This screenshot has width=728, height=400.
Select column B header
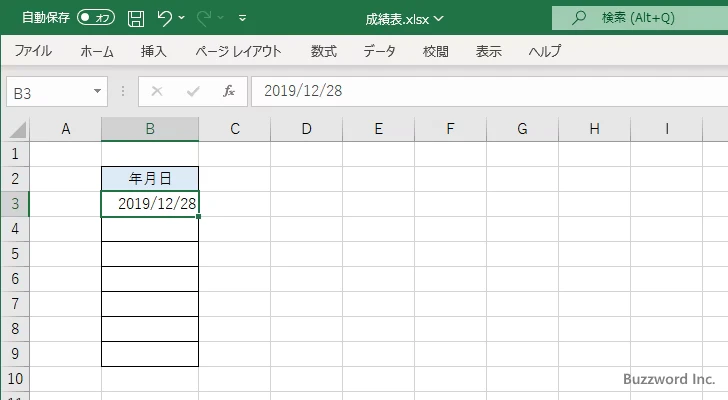[150, 129]
